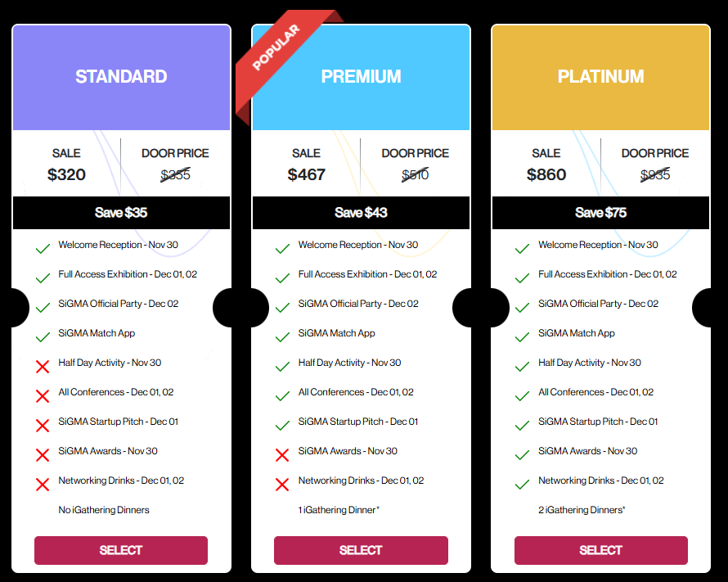
Task: Click the 2 iGathering Dinners text
Action: point(582,510)
